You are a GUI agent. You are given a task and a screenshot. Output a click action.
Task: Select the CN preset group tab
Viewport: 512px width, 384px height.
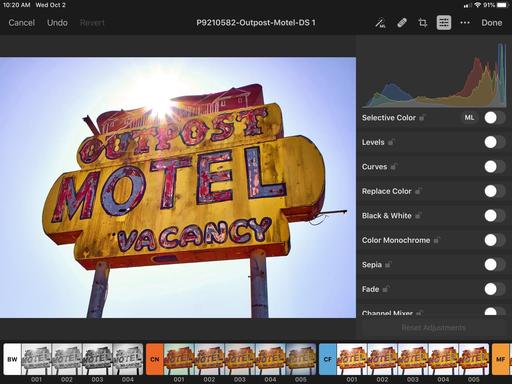[155, 359]
